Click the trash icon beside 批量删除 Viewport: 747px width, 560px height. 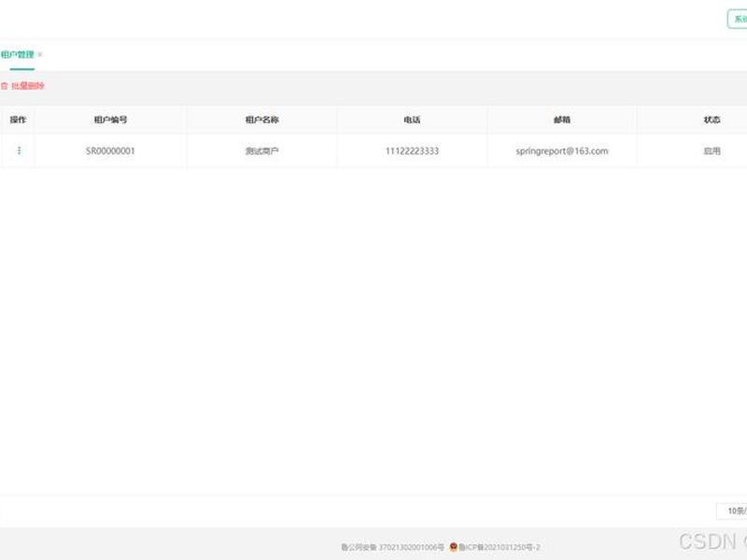pos(5,86)
